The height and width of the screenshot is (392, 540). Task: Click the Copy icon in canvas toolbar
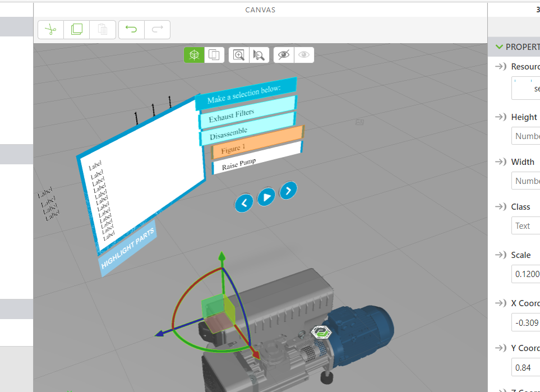coord(77,30)
